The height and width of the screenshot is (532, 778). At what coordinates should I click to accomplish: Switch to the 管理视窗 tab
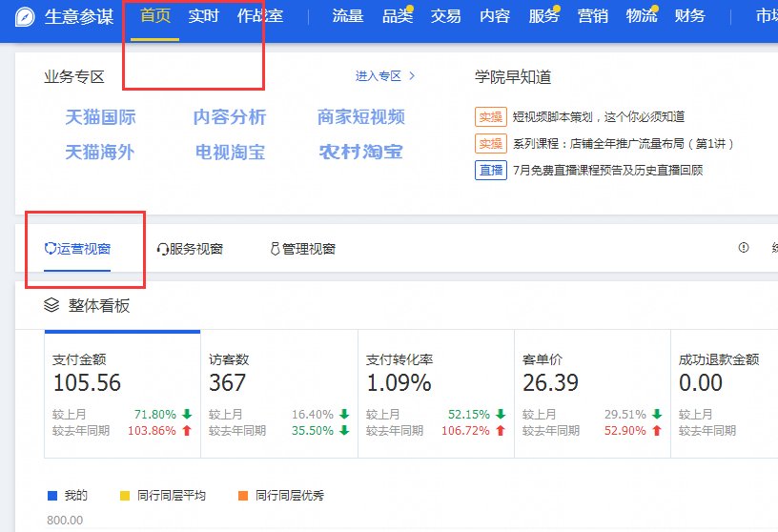[302, 249]
